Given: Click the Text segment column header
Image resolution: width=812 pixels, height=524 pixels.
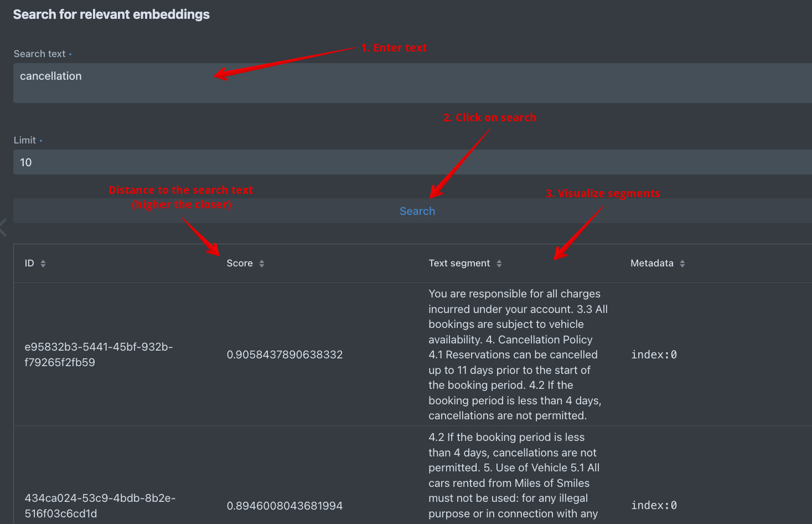Looking at the screenshot, I should [x=459, y=263].
